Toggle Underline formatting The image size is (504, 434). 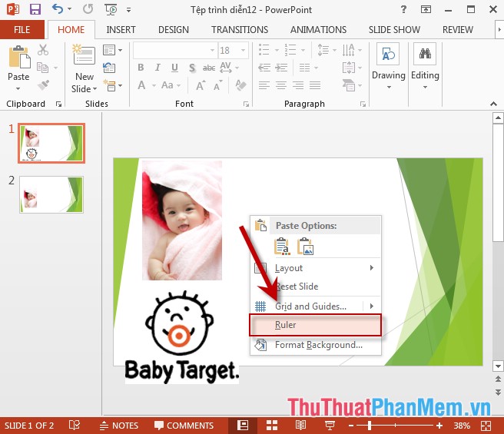click(174, 68)
